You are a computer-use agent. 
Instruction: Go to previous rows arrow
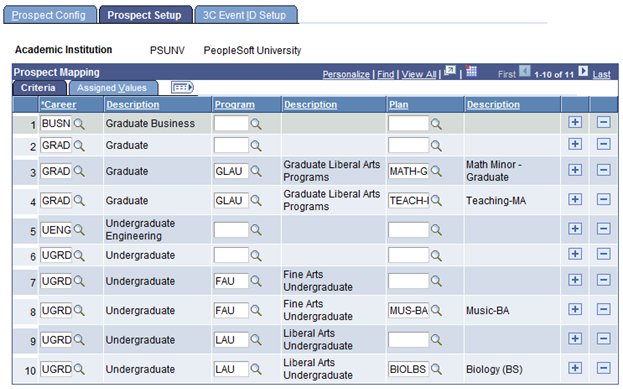tap(525, 71)
